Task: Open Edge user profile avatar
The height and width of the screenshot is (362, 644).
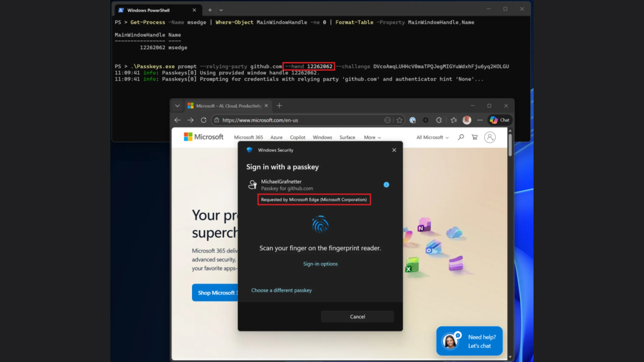Action: pyautogui.click(x=467, y=120)
